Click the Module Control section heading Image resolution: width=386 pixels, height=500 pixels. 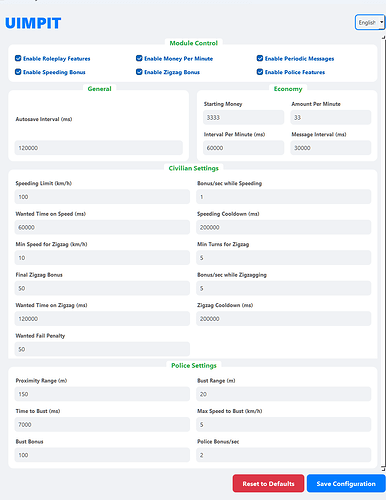[194, 43]
